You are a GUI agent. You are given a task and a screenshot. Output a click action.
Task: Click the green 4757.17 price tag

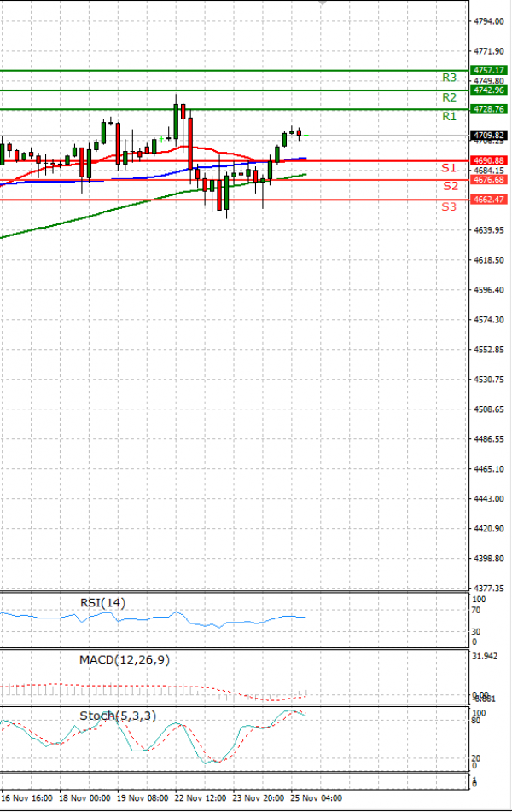tap(488, 70)
